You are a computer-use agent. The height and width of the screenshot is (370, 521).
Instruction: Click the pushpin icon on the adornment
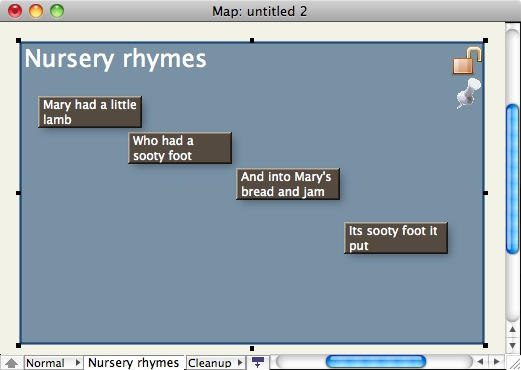point(468,93)
